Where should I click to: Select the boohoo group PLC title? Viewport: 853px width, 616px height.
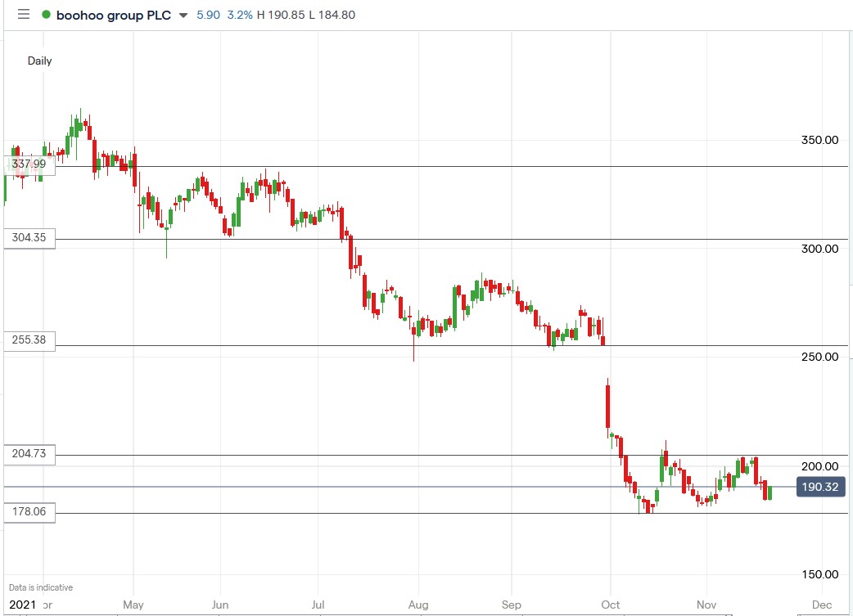coord(112,14)
